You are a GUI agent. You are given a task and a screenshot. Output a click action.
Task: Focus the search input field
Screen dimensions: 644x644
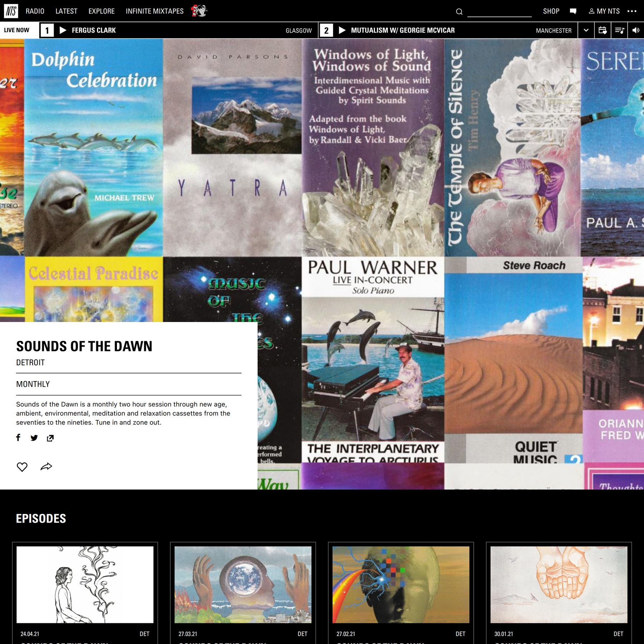pos(499,12)
